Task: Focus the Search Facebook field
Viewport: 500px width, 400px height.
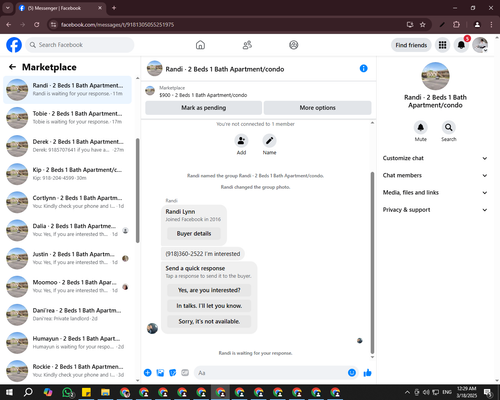Action: pos(80,45)
